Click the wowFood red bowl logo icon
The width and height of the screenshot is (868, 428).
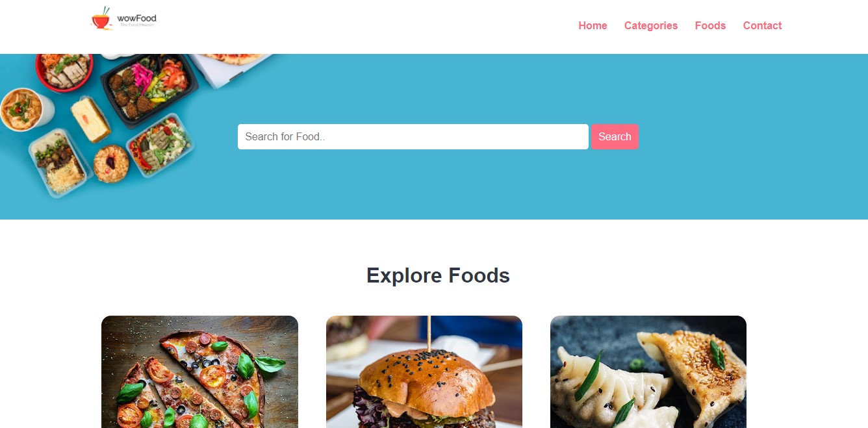pos(101,19)
